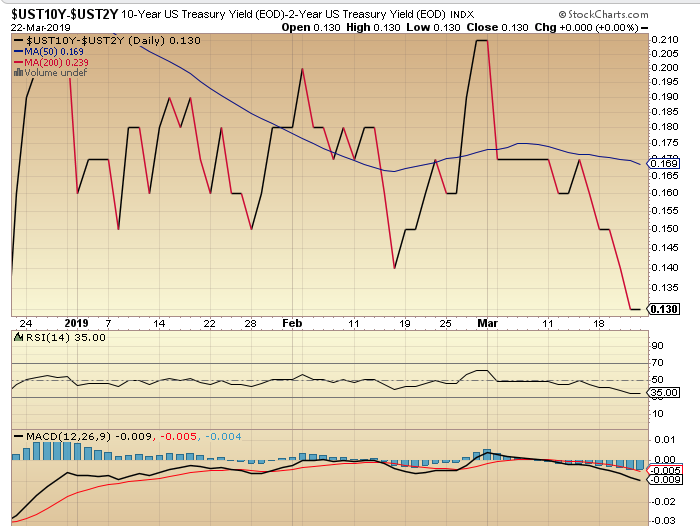Screen dimensions: 700x526
Task: Click the MACD 0.01 axis label
Action: [665, 440]
